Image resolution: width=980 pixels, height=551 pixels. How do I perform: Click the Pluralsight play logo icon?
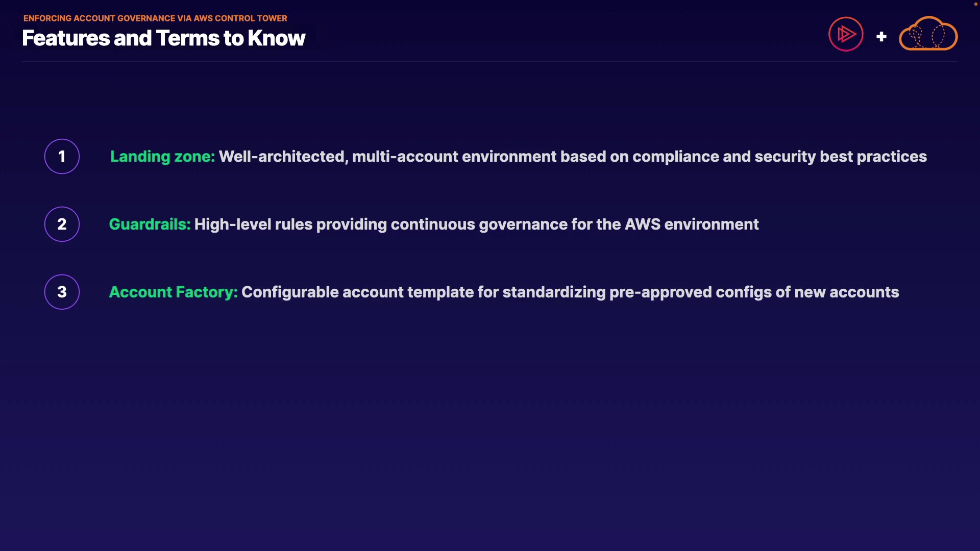(846, 34)
